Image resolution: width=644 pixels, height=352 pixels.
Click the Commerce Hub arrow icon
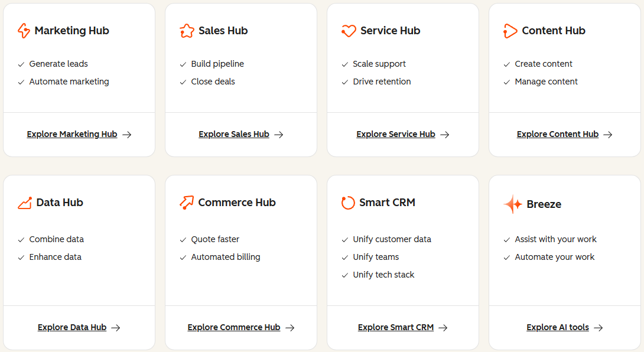coord(187,203)
